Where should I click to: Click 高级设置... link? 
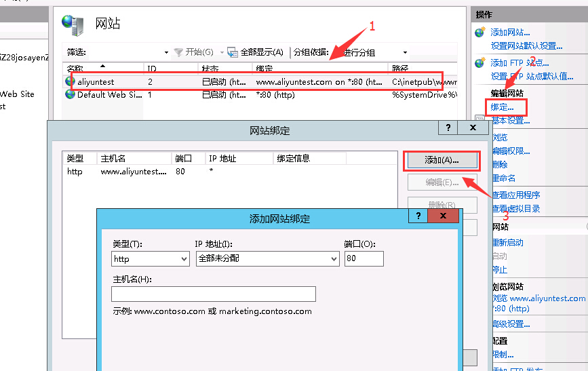[510, 324]
